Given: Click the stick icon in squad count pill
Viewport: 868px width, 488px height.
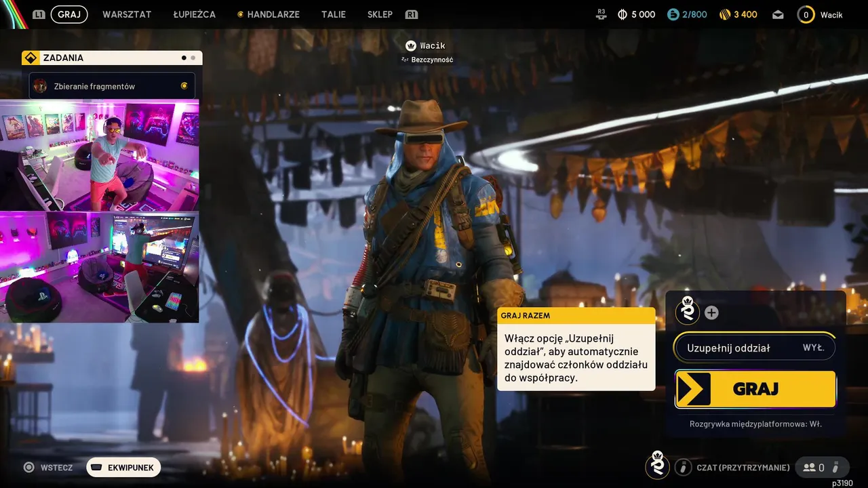Looking at the screenshot, I should 836,467.
